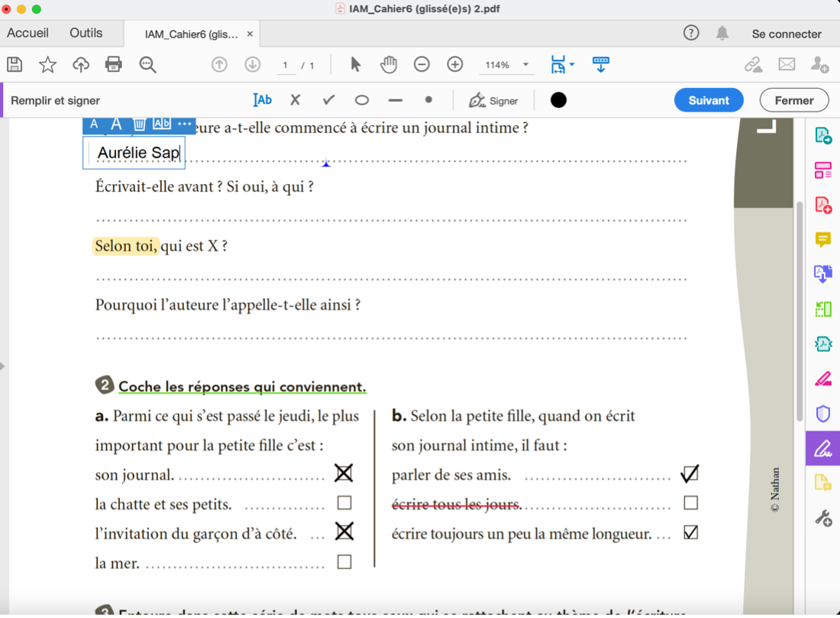840x618 pixels.
Task: Delete text field with trash icon
Action: [x=139, y=125]
